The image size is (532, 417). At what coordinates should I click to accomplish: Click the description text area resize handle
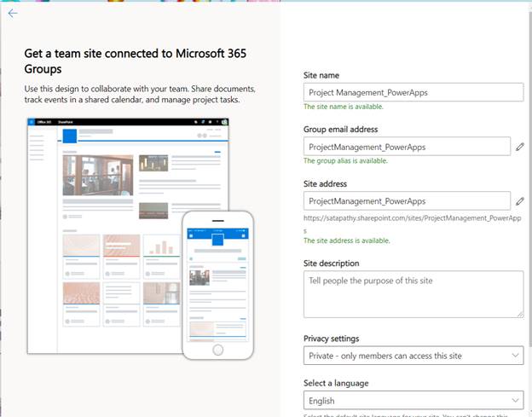[520, 315]
